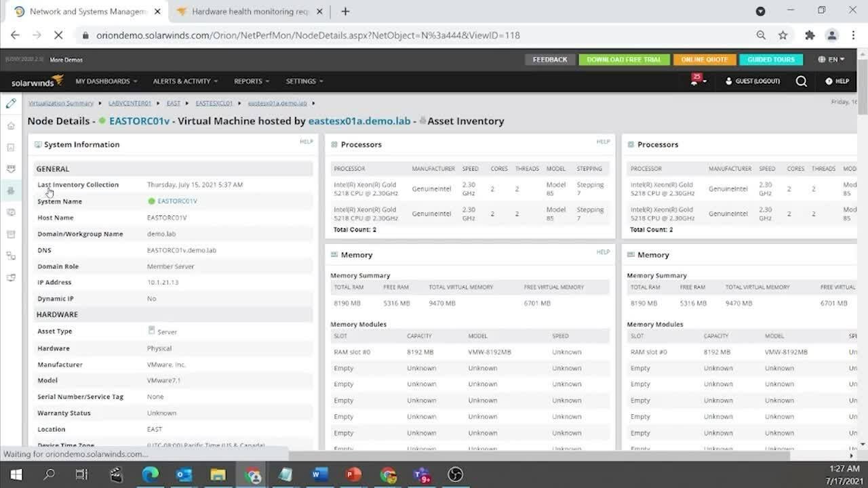
Task: Click Download Free Trial button
Action: pos(624,60)
